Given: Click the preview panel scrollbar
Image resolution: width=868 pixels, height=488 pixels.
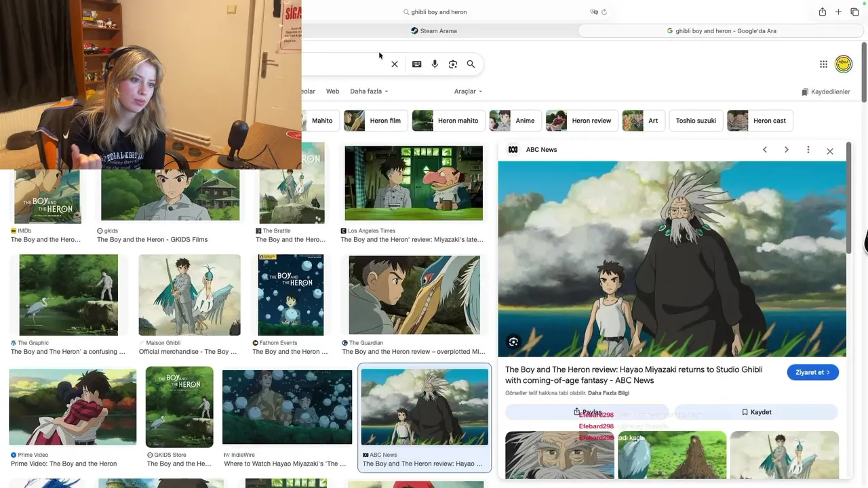Looking at the screenshot, I should [x=849, y=199].
